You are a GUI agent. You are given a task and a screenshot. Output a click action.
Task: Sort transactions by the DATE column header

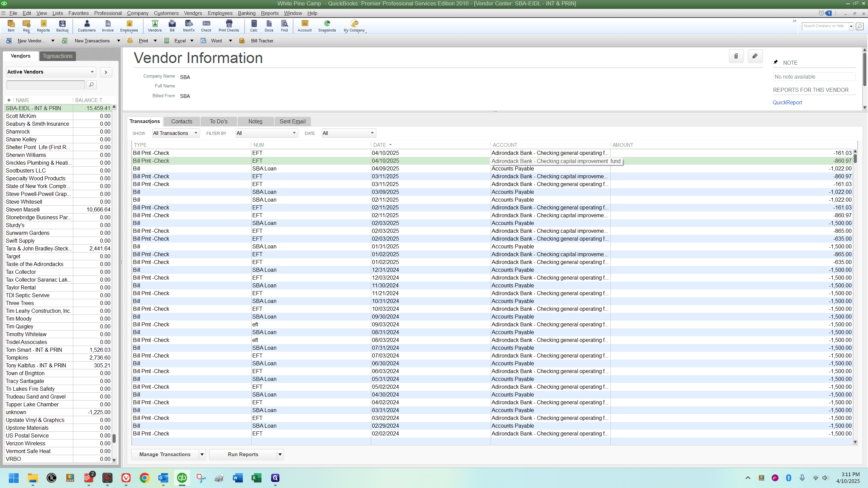point(380,145)
